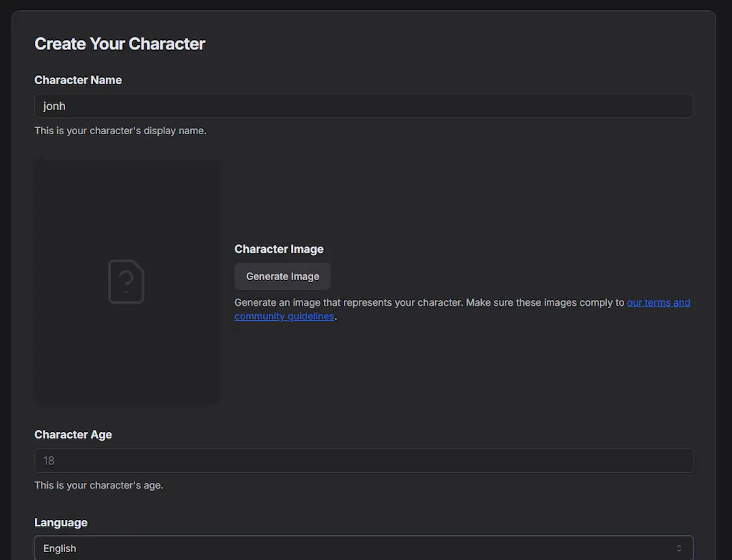Image resolution: width=732 pixels, height=560 pixels.
Task: Open the 'our terms and' link
Action: 658,302
